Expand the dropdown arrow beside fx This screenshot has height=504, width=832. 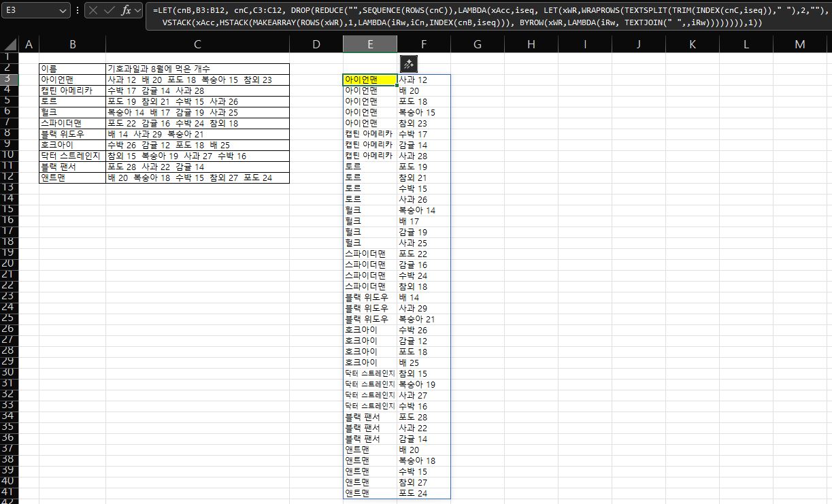(x=138, y=11)
